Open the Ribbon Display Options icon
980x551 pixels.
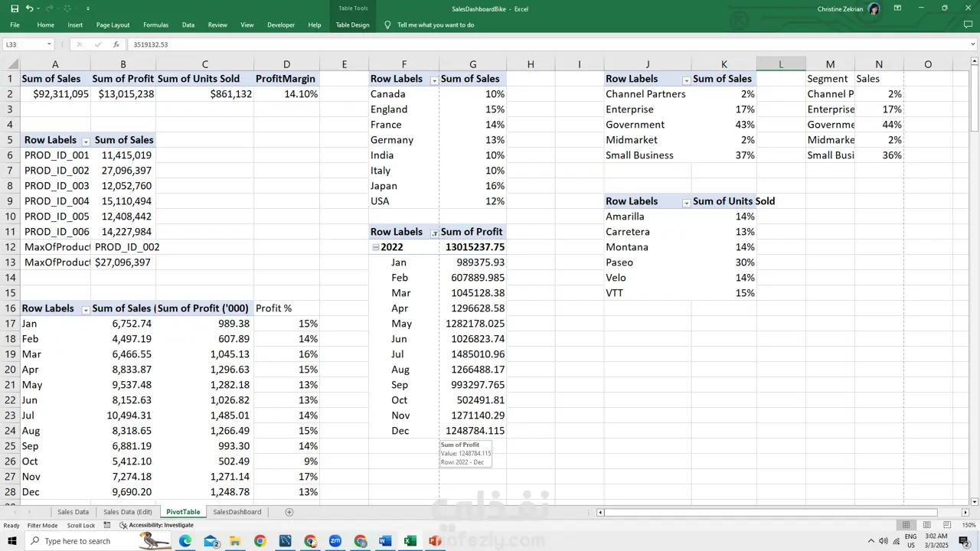[x=897, y=8]
